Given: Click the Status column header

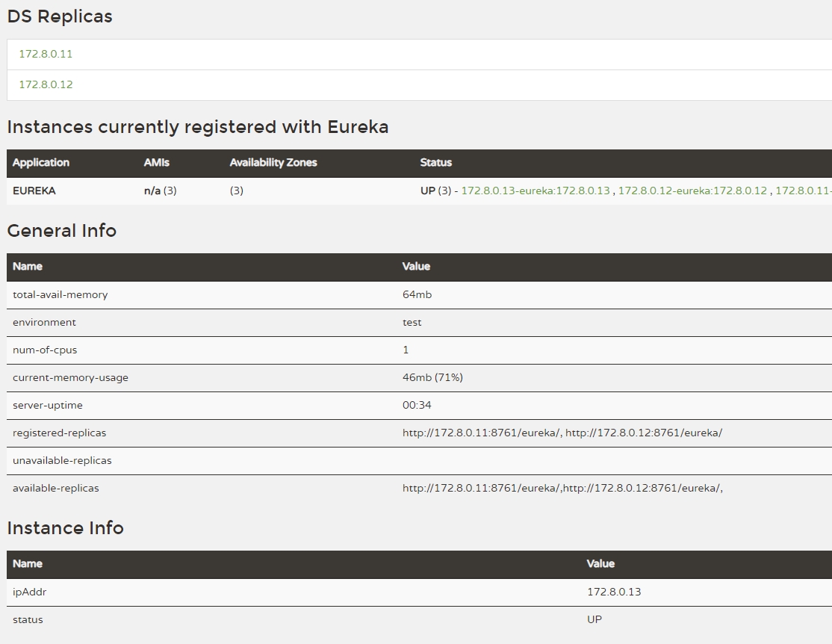Looking at the screenshot, I should click(x=435, y=162).
